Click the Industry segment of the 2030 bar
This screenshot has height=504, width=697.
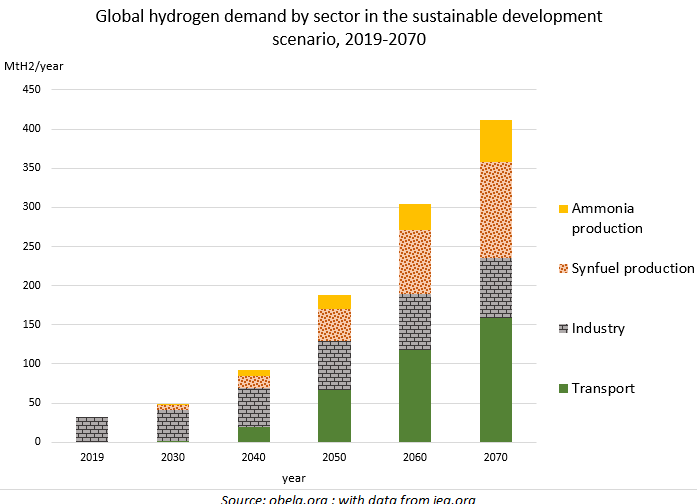[x=173, y=426]
